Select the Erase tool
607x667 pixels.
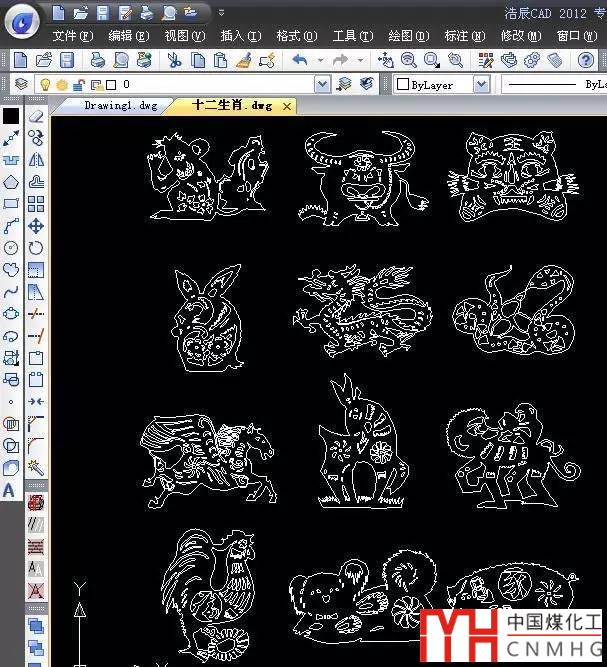pos(36,116)
